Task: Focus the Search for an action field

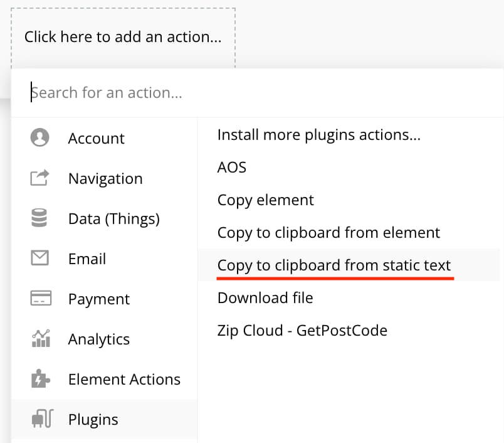Action: (257, 93)
